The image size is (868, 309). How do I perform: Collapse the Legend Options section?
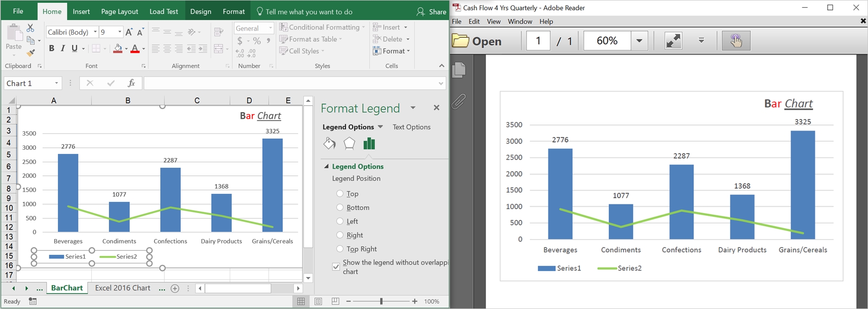click(326, 166)
